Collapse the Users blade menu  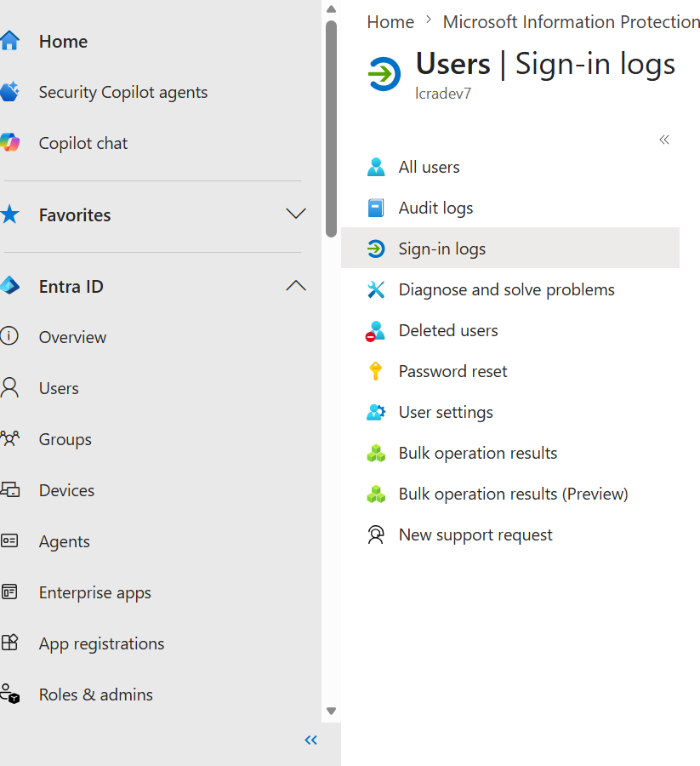pyautogui.click(x=664, y=140)
